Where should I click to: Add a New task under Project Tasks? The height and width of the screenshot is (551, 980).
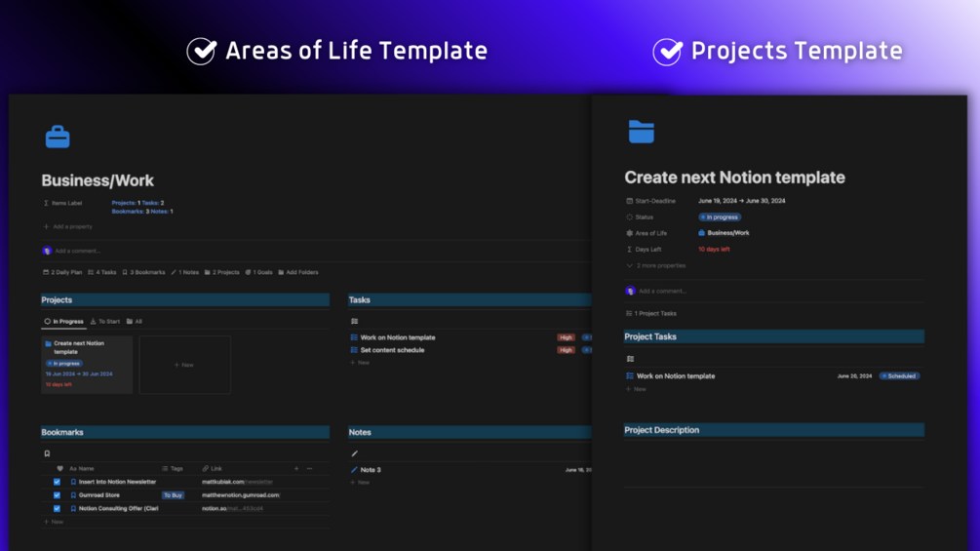(x=636, y=389)
